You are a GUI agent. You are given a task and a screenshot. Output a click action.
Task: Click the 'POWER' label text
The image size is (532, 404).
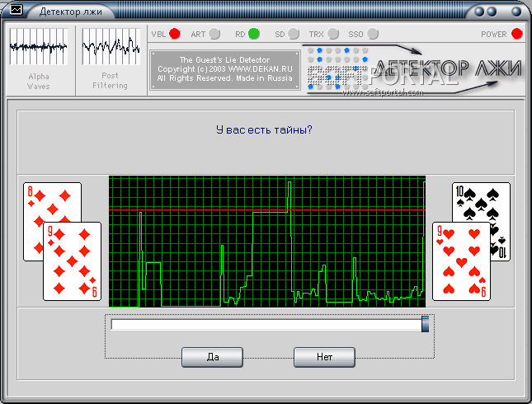[494, 35]
